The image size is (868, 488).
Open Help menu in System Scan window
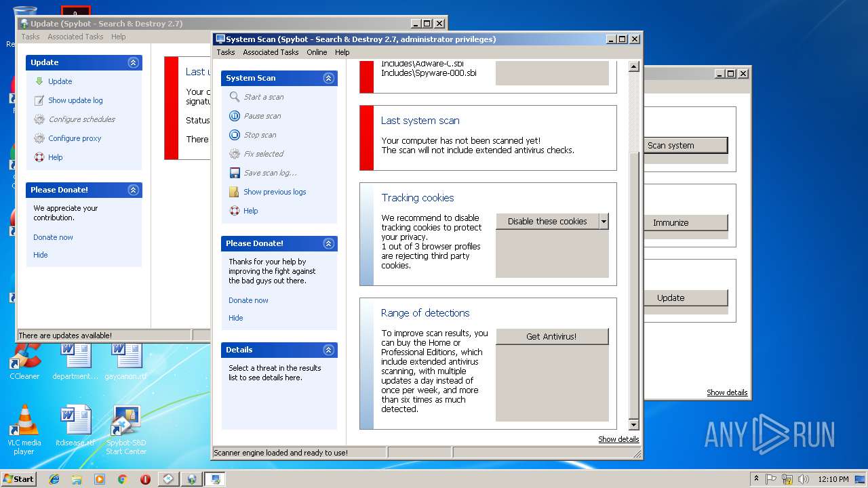(342, 52)
